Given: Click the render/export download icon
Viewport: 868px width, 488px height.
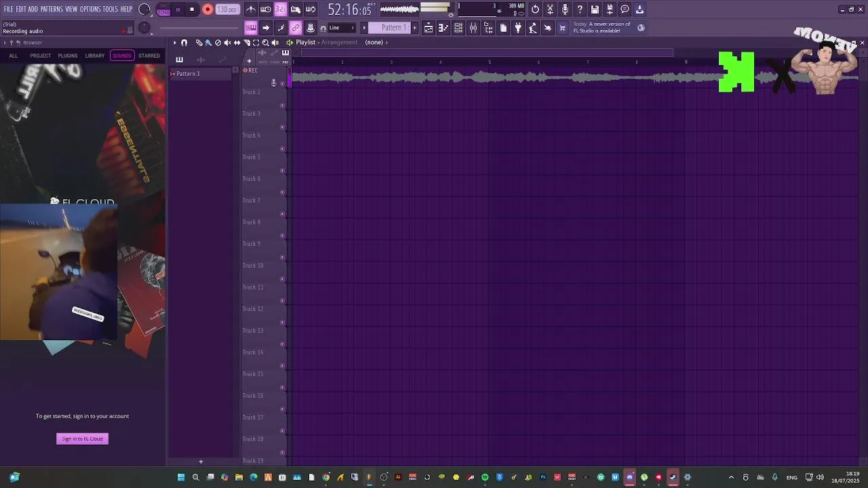Looking at the screenshot, I should [639, 9].
